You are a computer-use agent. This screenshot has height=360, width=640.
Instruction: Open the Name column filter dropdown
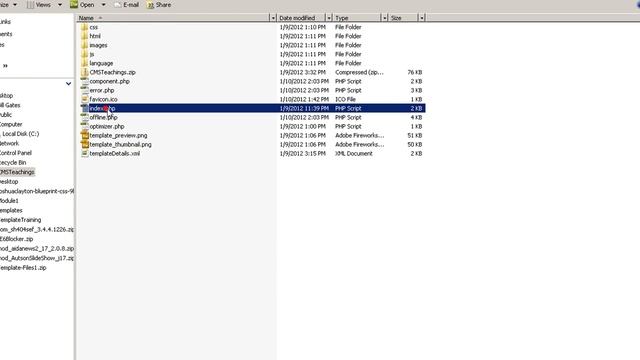[x=273, y=18]
